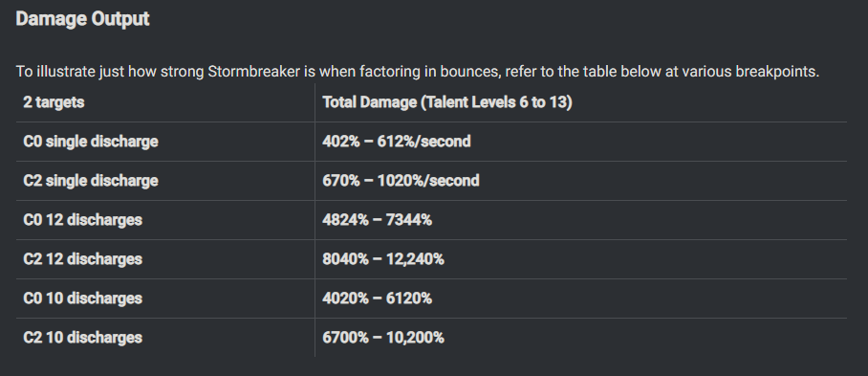Click the Damage Output heading

tap(82, 19)
